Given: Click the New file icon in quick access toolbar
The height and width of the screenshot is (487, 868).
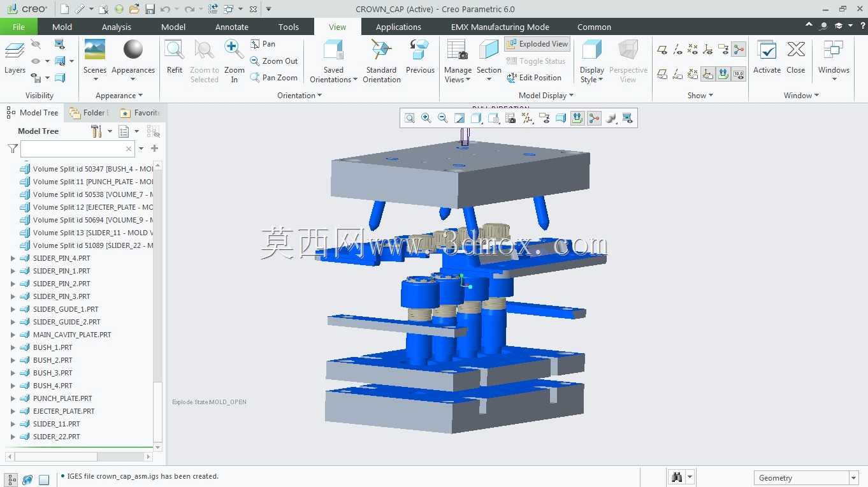Looking at the screenshot, I should click(x=64, y=9).
